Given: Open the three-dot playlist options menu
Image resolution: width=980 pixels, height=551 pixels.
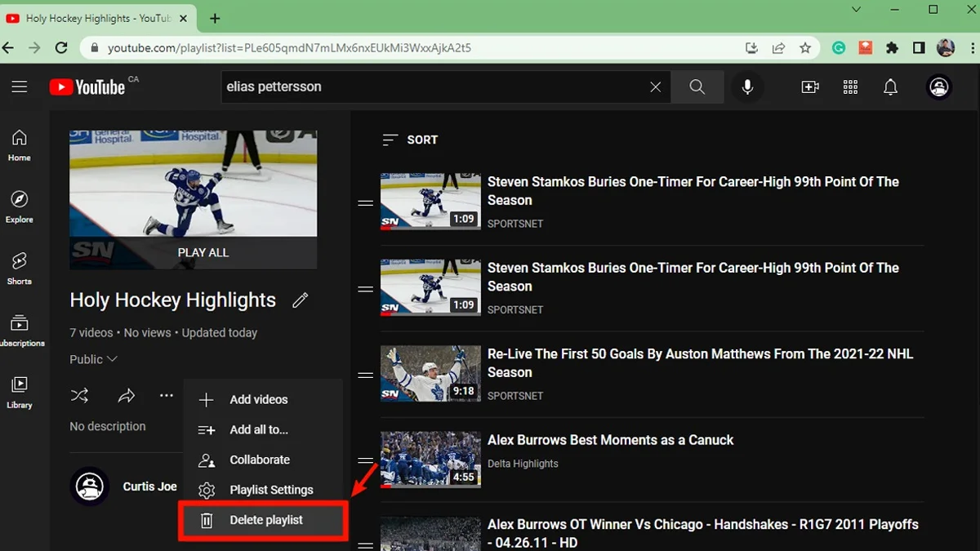Looking at the screenshot, I should pos(167,396).
